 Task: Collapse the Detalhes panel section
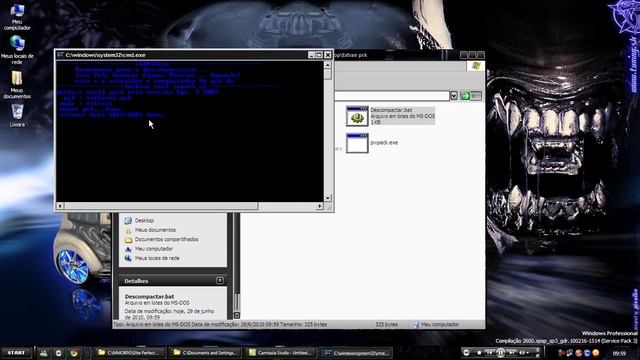[x=220, y=280]
